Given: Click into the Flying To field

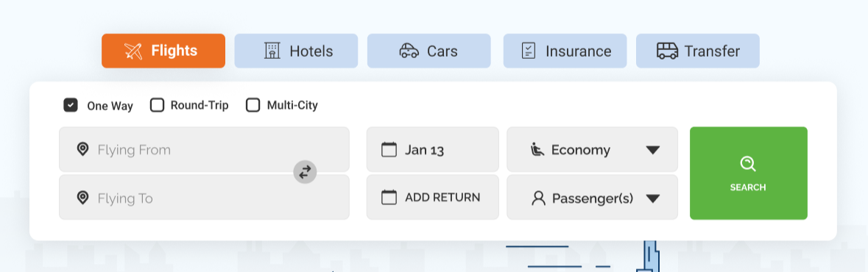Looking at the screenshot, I should (x=204, y=197).
